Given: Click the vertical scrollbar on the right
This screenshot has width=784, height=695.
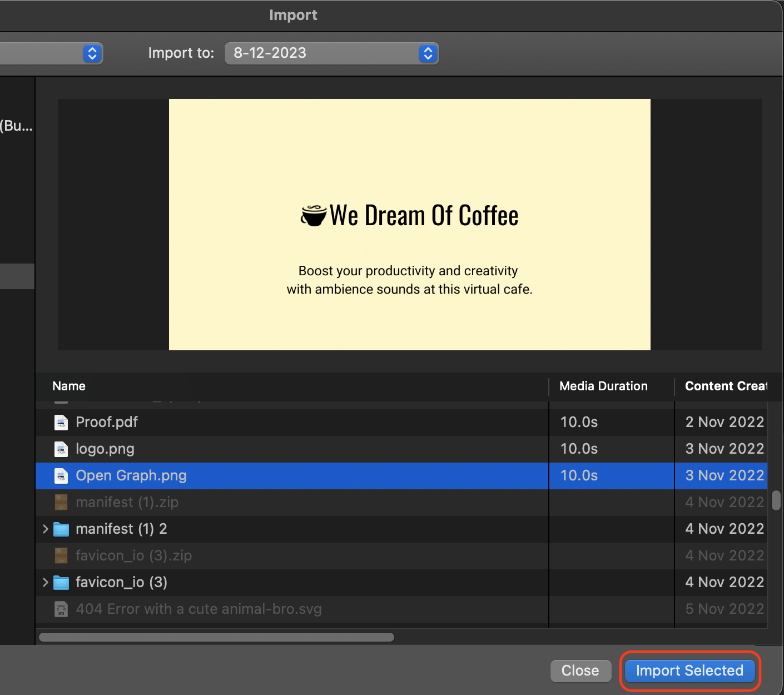Looking at the screenshot, I should coord(776,502).
